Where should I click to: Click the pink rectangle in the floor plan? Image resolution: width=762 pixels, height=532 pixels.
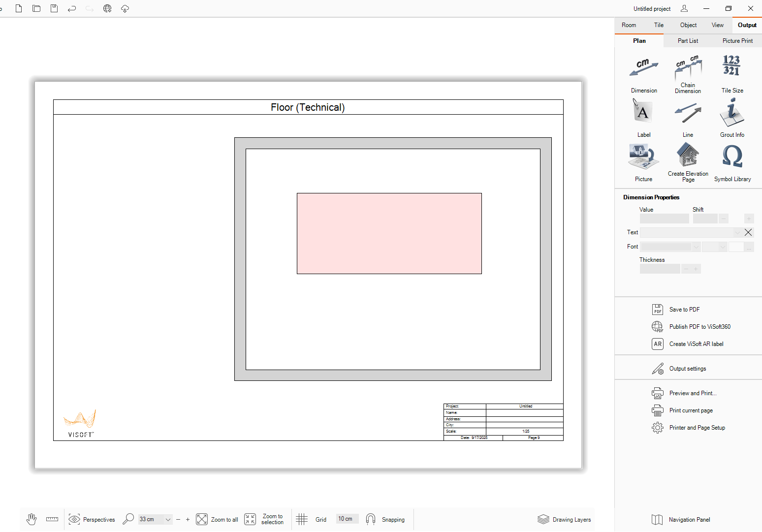389,233
